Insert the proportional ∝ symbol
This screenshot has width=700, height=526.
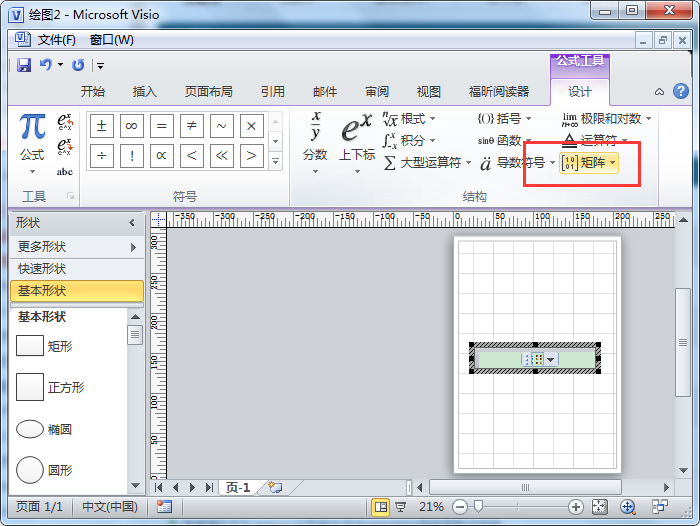(162, 155)
